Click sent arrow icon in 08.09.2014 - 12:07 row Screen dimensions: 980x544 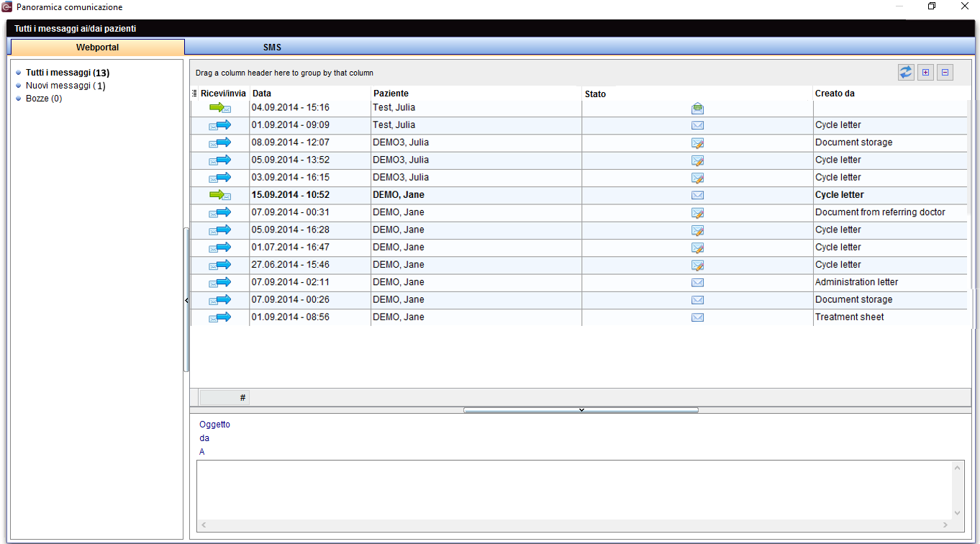tap(220, 142)
